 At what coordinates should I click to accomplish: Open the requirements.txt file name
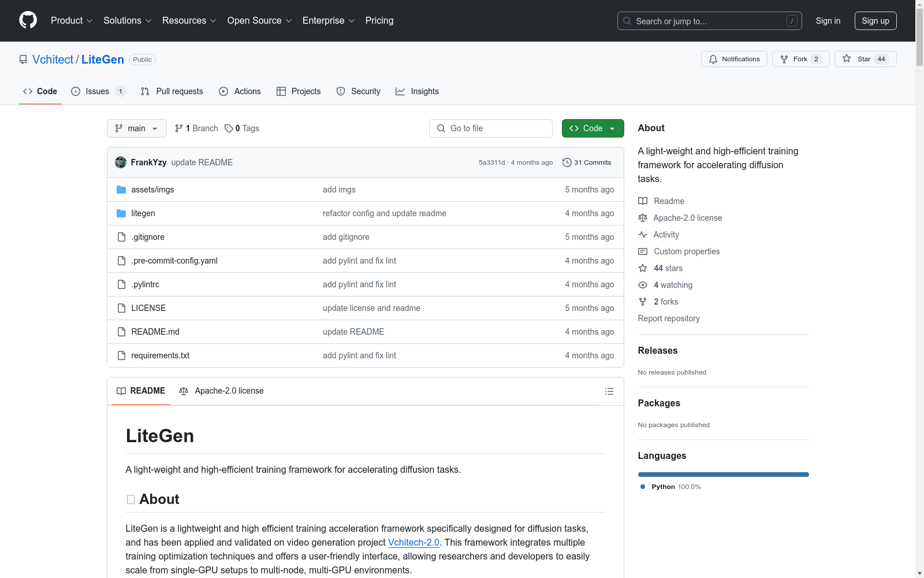(x=160, y=355)
